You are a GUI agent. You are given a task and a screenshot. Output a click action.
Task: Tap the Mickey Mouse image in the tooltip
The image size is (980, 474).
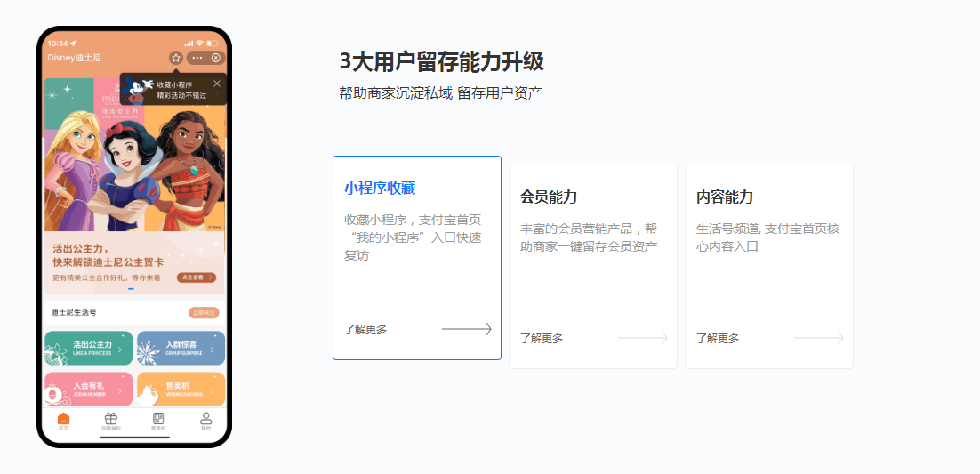(138, 90)
